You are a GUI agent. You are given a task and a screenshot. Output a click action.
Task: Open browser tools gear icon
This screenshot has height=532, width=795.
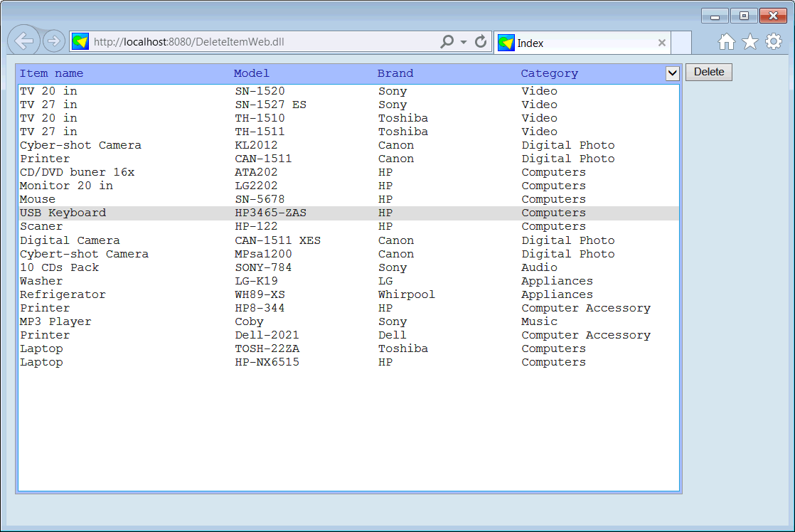(774, 41)
